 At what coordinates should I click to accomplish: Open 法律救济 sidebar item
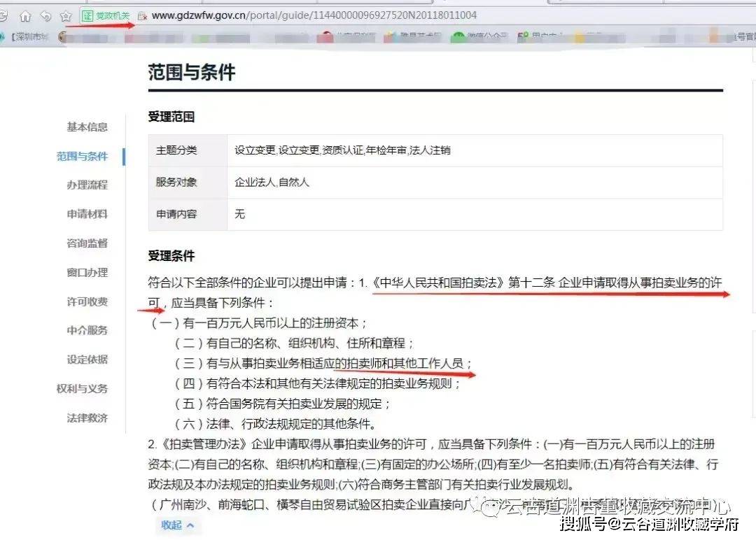coord(87,418)
